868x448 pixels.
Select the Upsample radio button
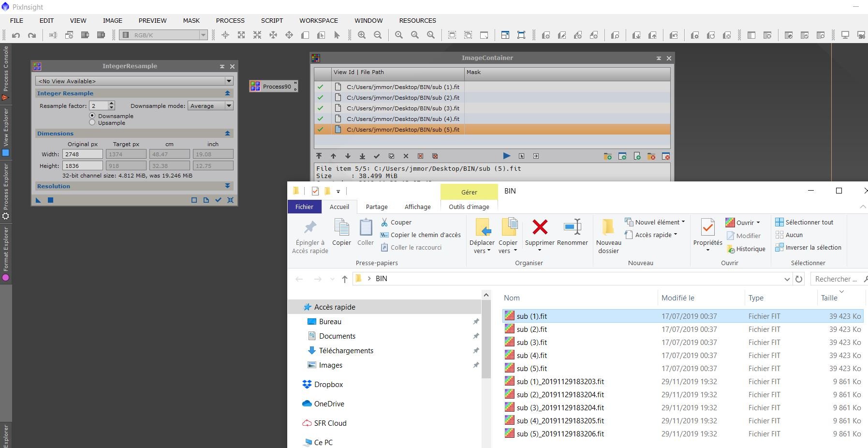click(x=92, y=123)
